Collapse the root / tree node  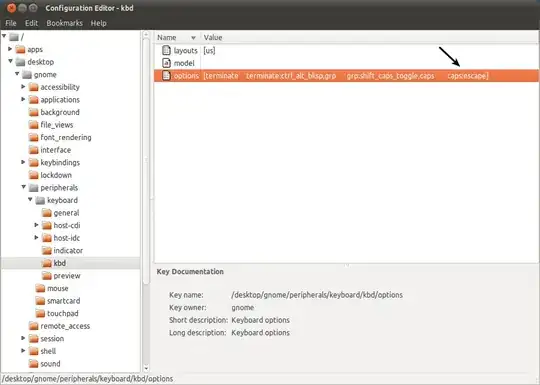click(4, 36)
